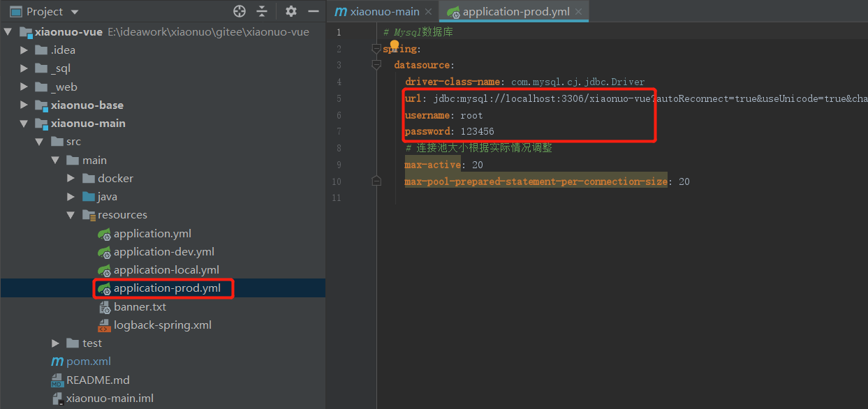Click the Spring icon beside application-local.yml

(x=104, y=270)
